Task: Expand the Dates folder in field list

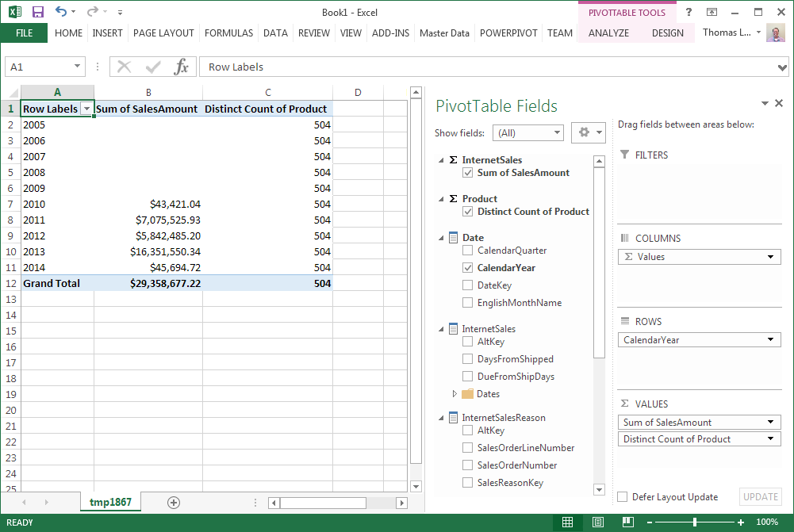Action: click(455, 394)
